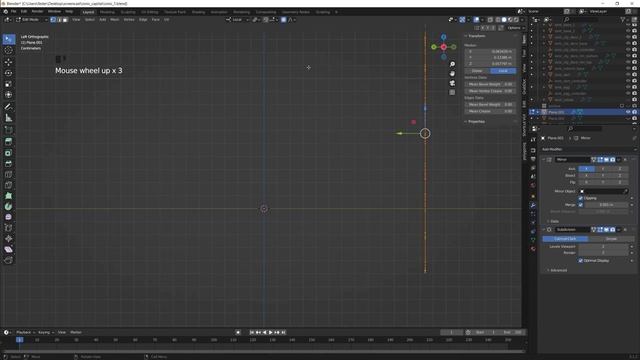Viewport: 640px width, 360px height.
Task: Switch to the Layout workspace tab
Action: (x=88, y=12)
